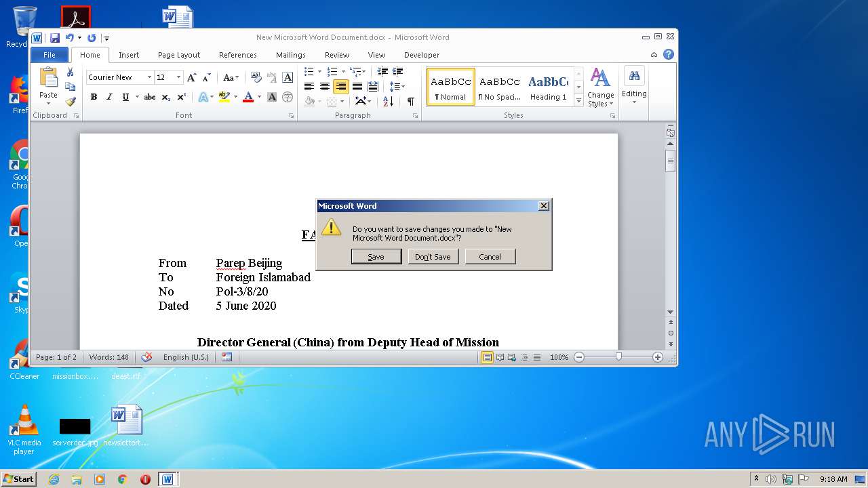
Task: Toggle Show/Hide paragraph marks
Action: click(x=410, y=101)
